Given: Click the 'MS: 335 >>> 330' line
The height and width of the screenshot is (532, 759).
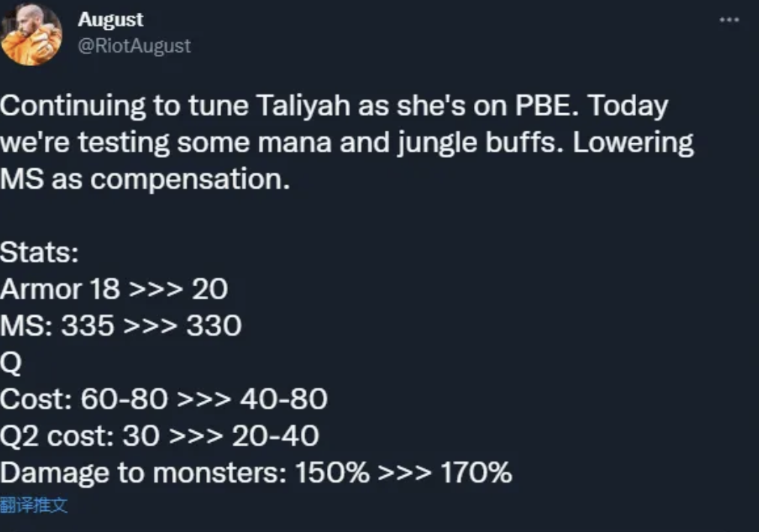Looking at the screenshot, I should [121, 325].
